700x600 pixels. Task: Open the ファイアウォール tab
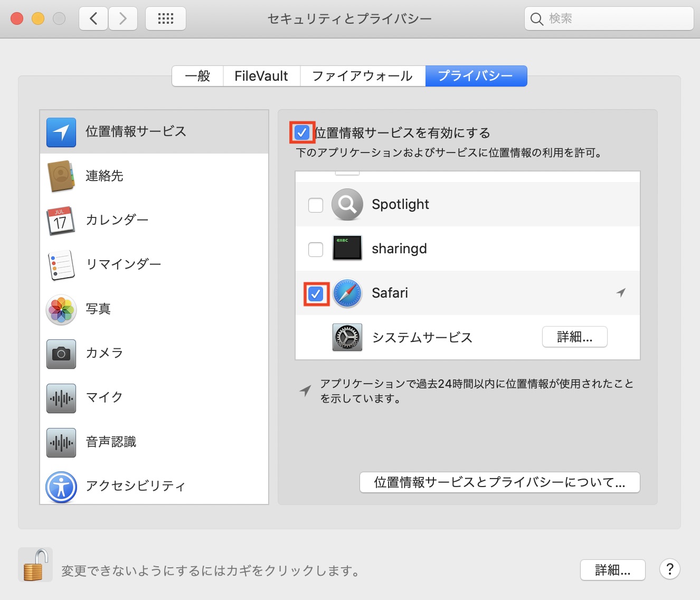[362, 76]
